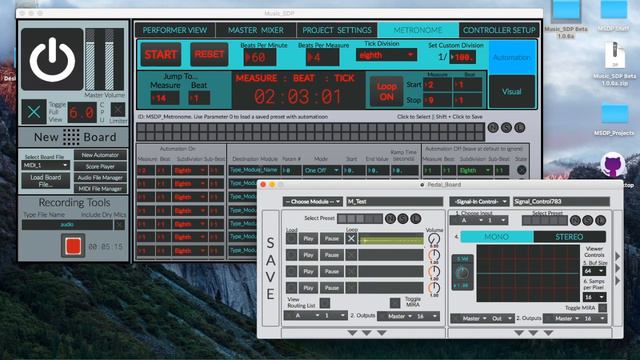
Task: Select STEREO mode in Signal Control
Action: [x=569, y=237]
